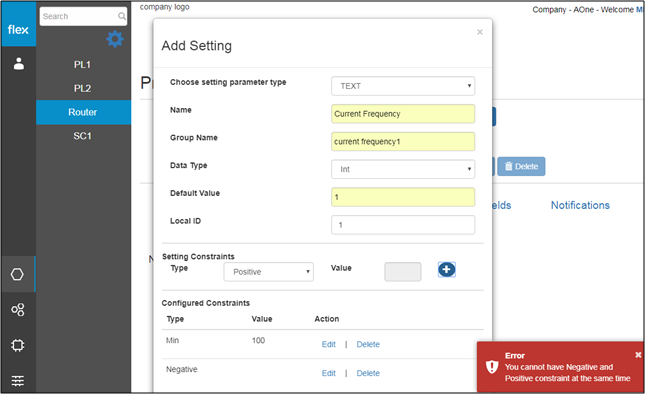Select the hexagon icon in left sidebar
Viewport: 645px width, 394px height.
click(x=17, y=274)
